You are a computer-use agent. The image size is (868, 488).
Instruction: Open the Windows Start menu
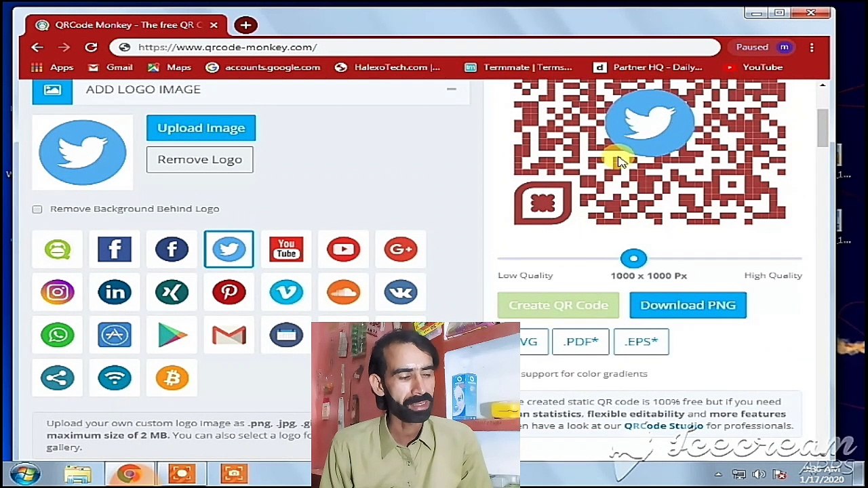tap(25, 474)
